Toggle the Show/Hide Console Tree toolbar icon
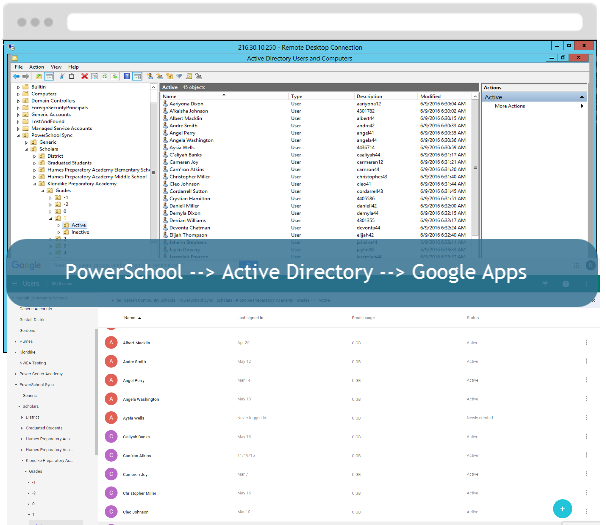The image size is (606, 525). [x=49, y=77]
